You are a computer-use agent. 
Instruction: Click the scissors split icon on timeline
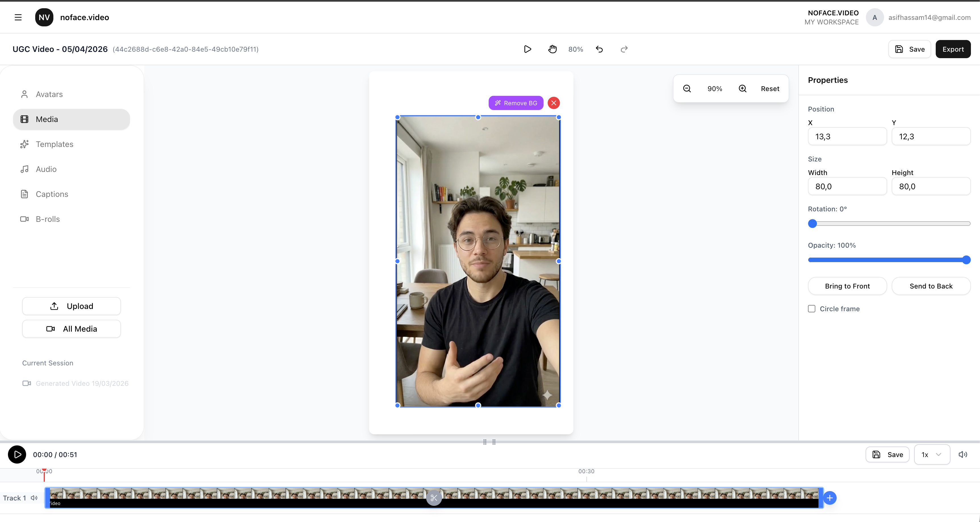click(x=434, y=498)
